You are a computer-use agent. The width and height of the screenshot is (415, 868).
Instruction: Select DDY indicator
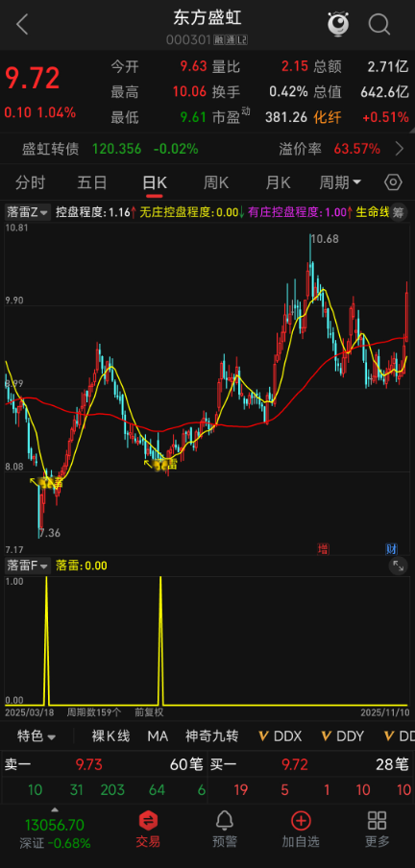pyautogui.click(x=342, y=736)
